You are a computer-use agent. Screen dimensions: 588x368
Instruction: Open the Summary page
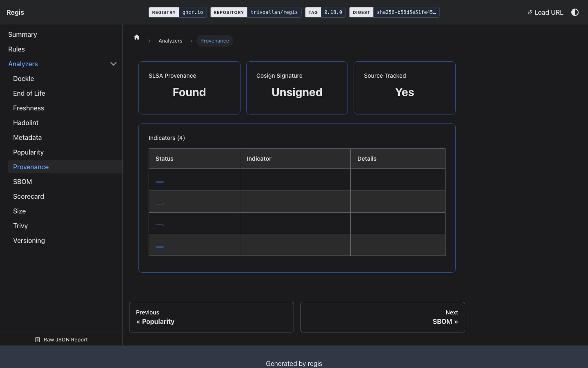[x=22, y=34]
